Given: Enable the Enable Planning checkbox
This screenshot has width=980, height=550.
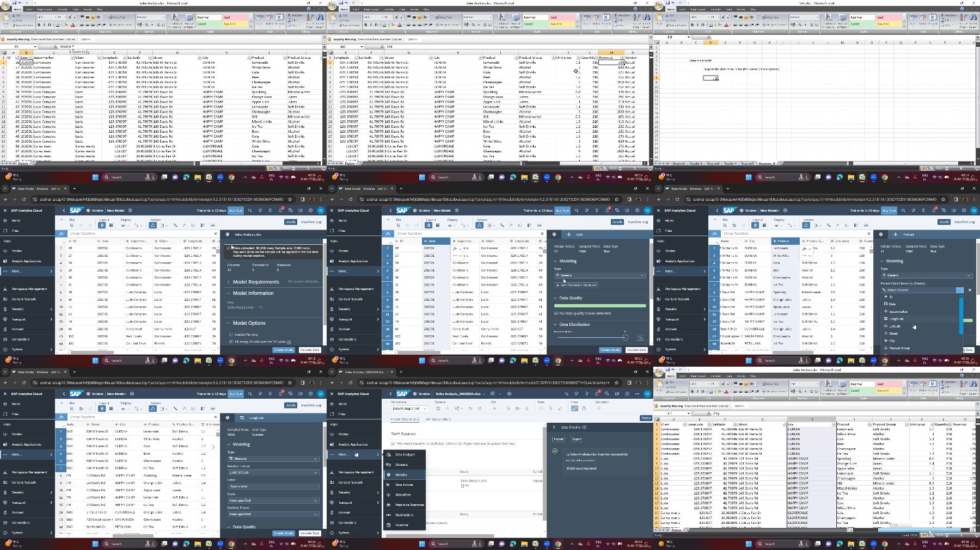Looking at the screenshot, I should pos(231,335).
